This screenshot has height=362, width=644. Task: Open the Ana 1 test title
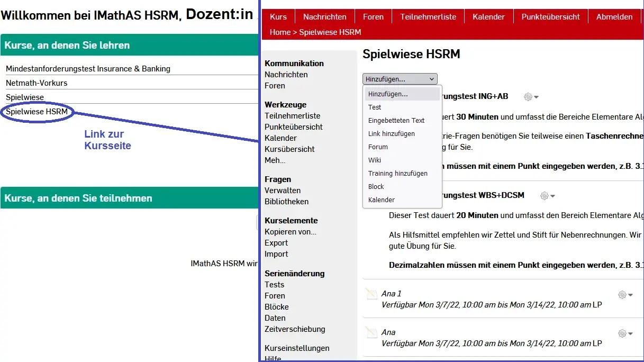coord(392,294)
